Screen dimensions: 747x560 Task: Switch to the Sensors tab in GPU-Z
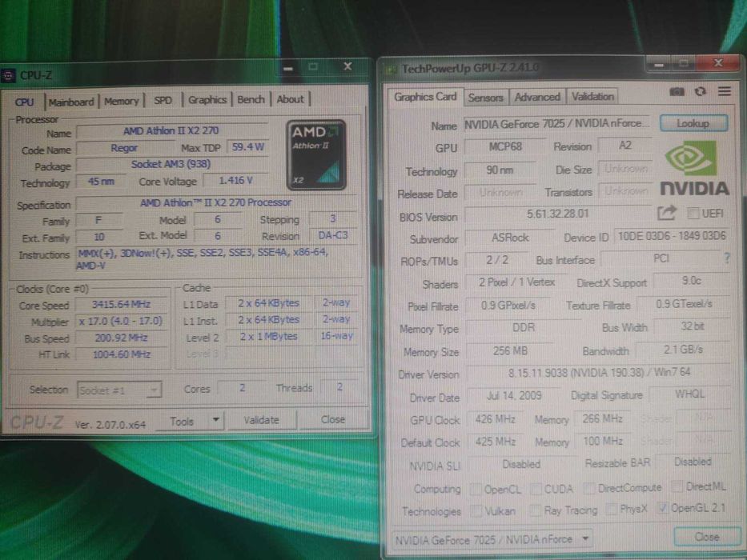tap(485, 98)
